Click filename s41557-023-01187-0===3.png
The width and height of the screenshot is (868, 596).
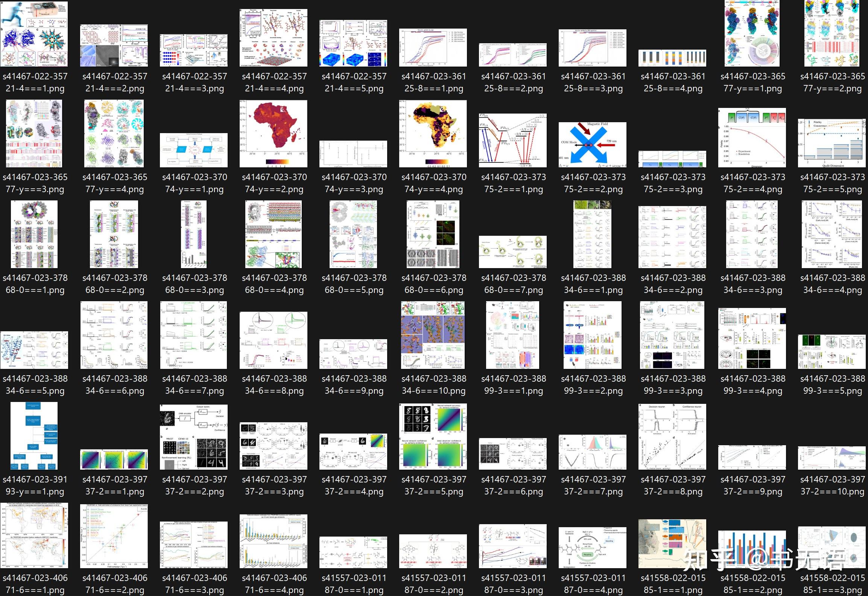[514, 584]
